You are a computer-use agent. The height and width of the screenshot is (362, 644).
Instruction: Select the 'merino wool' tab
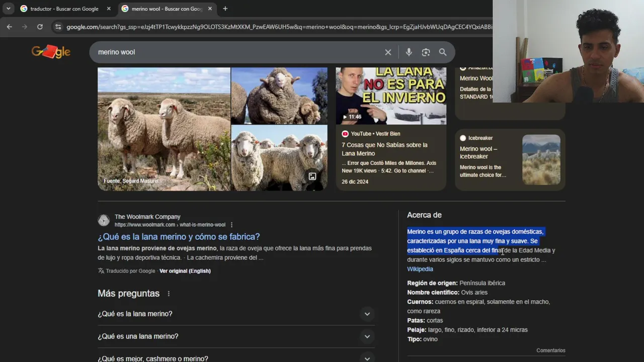click(167, 9)
